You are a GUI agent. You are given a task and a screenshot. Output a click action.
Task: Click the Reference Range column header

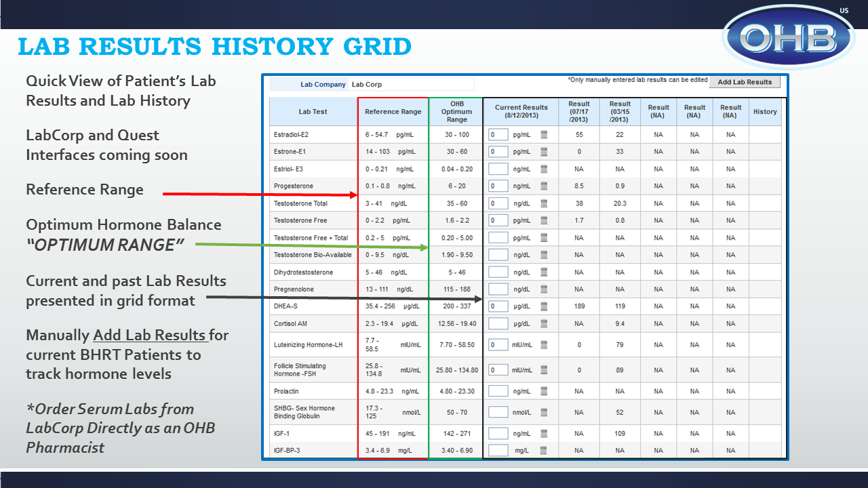click(393, 112)
